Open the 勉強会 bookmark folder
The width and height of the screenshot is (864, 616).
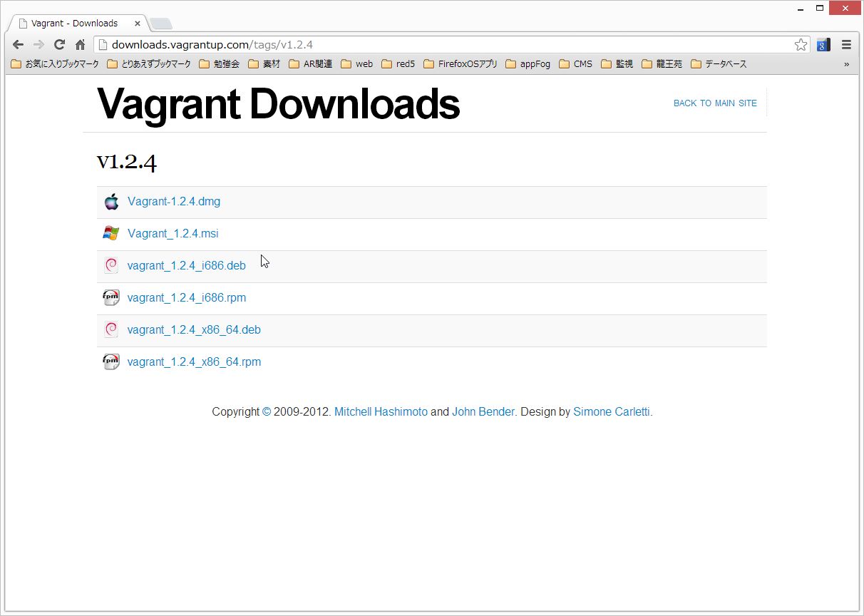tap(220, 64)
